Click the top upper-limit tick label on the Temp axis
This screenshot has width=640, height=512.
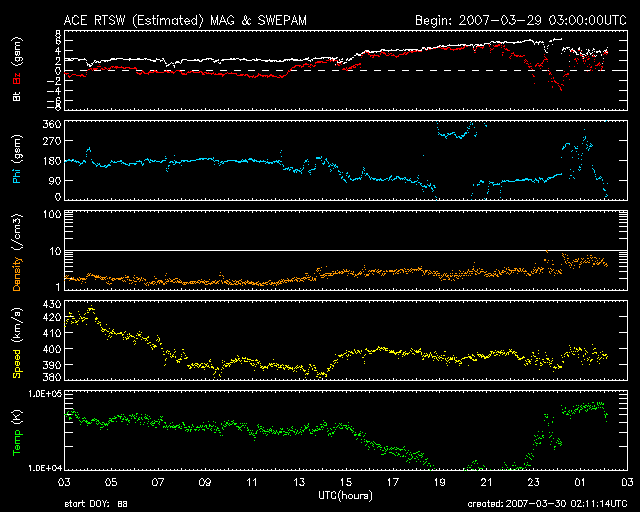[45, 393]
